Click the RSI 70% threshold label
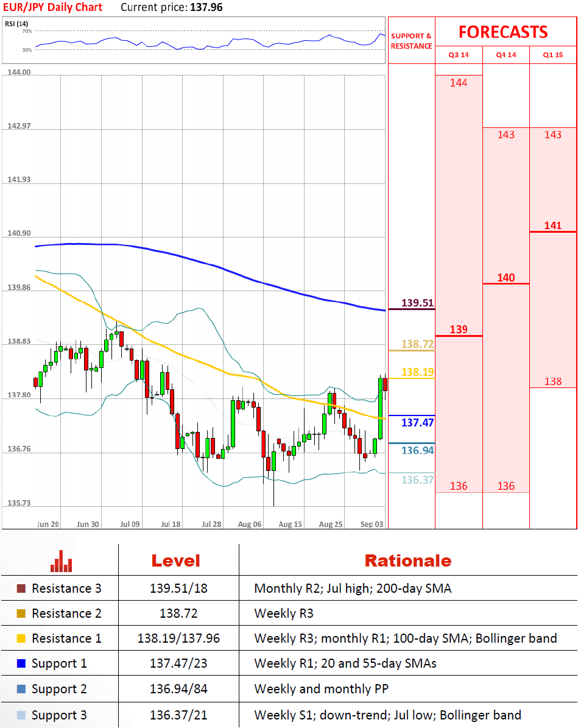 (27, 31)
